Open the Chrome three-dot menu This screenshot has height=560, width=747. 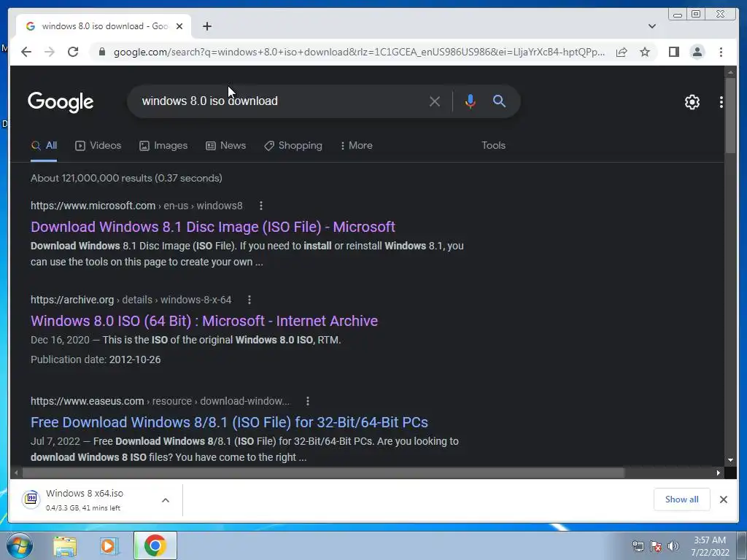pyautogui.click(x=721, y=52)
